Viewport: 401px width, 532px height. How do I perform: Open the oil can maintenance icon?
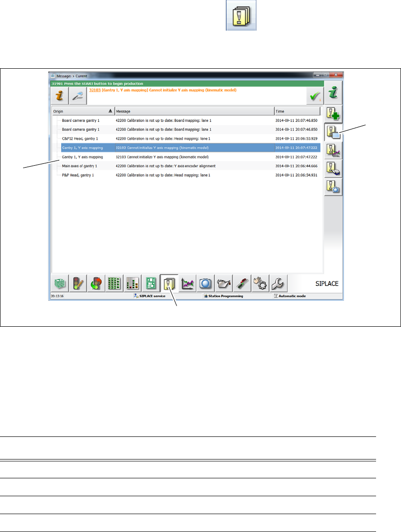(x=224, y=283)
